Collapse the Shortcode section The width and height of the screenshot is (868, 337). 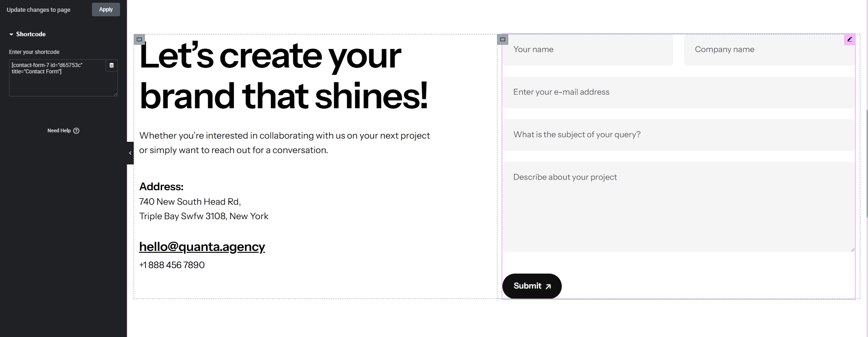[x=27, y=34]
